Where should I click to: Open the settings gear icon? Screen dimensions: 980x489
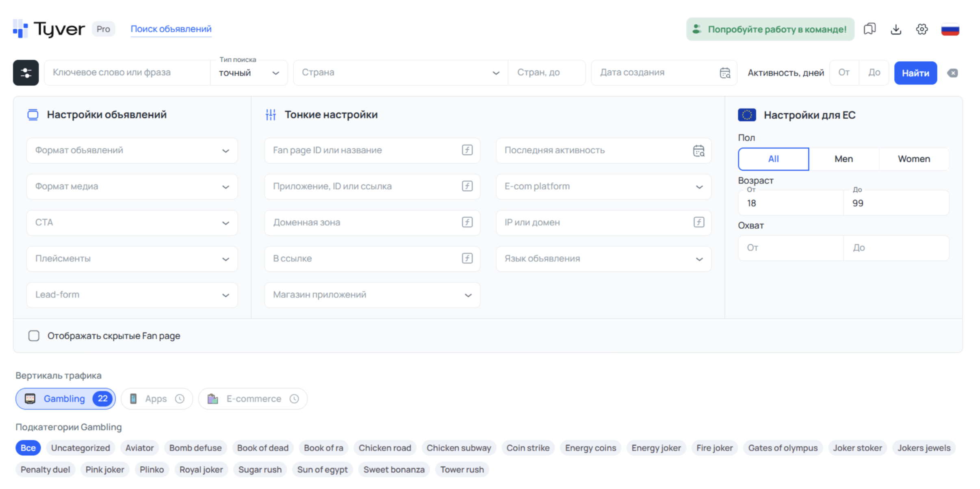[x=922, y=29]
